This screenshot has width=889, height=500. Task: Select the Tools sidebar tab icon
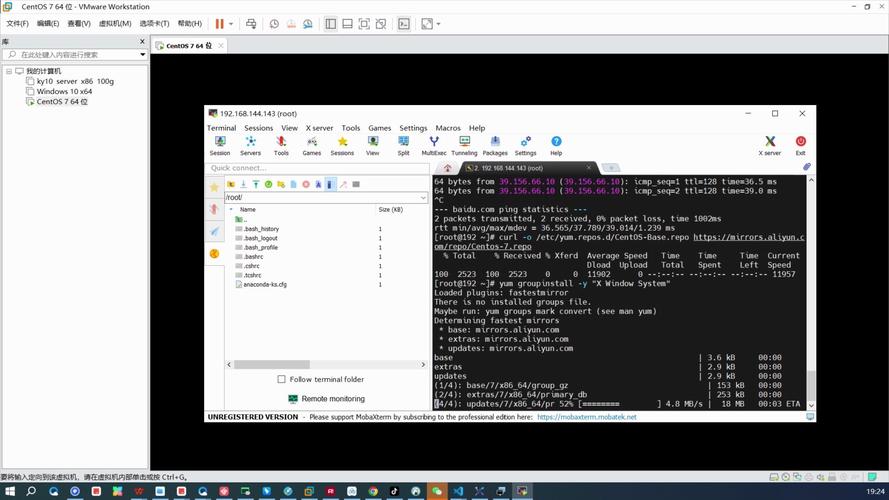tap(214, 209)
